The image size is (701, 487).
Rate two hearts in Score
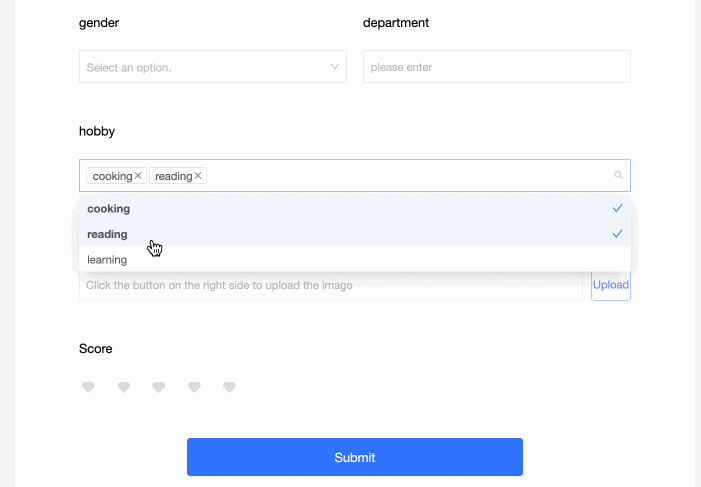pos(124,387)
